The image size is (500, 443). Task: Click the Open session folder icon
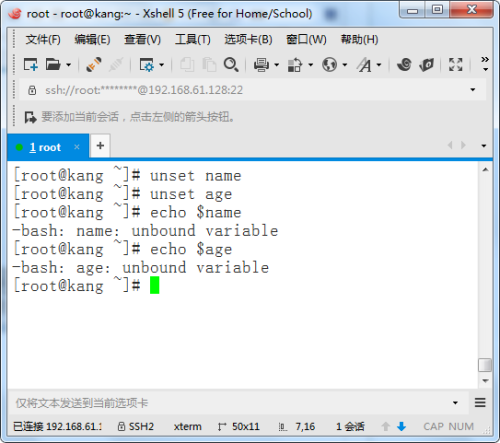pyautogui.click(x=53, y=65)
